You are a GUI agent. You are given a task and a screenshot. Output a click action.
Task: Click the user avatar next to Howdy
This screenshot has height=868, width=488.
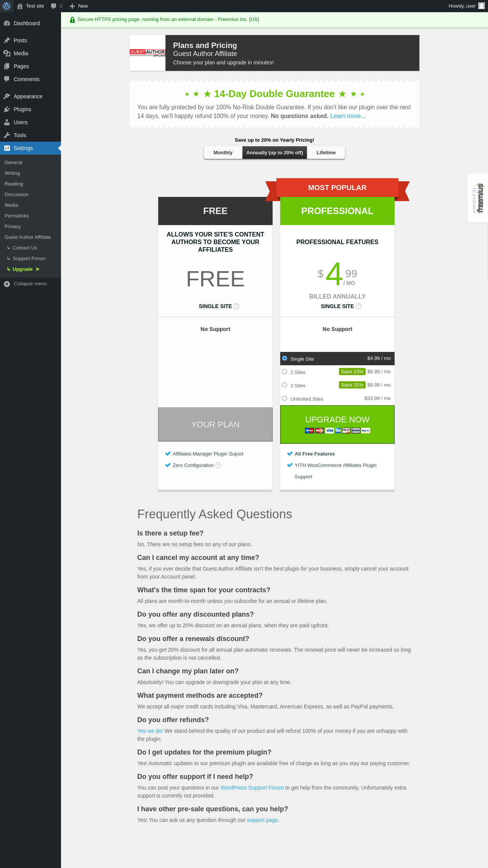point(481,6)
